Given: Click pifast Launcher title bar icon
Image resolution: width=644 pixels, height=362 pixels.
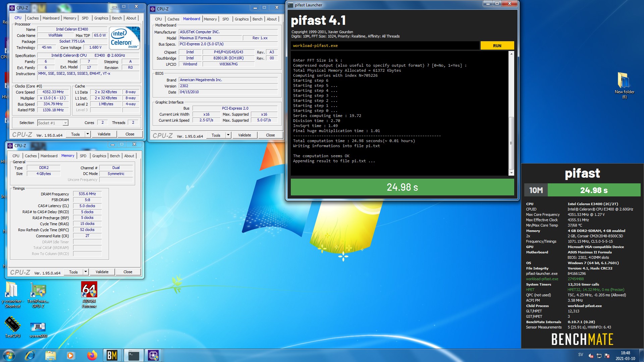Looking at the screenshot, I should (290, 5).
